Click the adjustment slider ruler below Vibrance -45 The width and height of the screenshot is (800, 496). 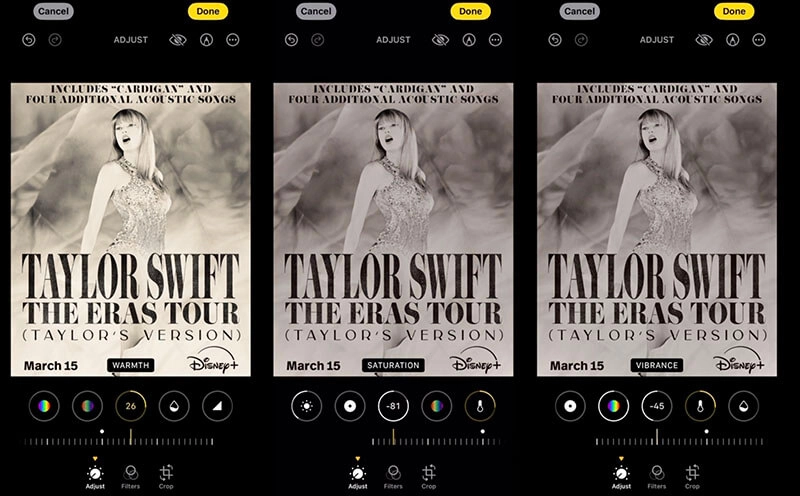[656, 441]
